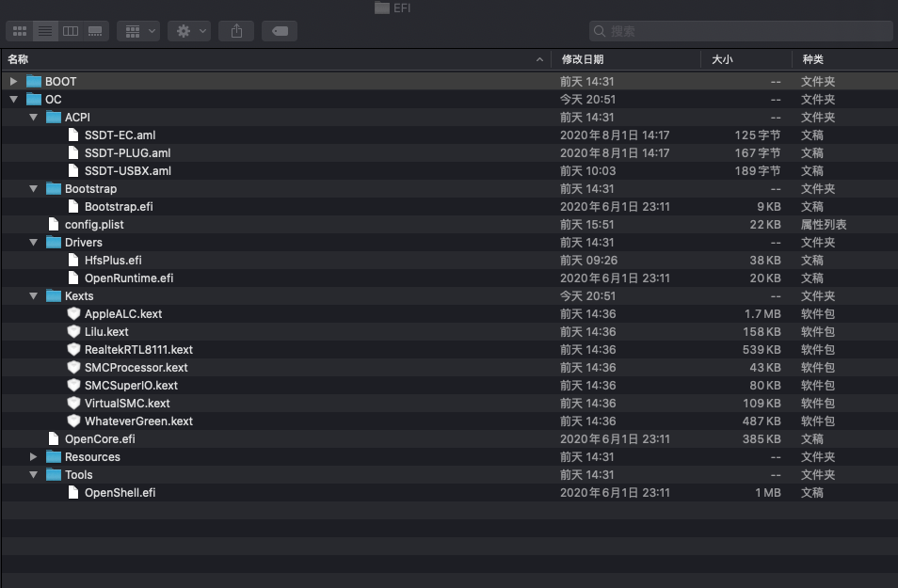
Task: Select the Tools folder icon
Action: (x=54, y=475)
